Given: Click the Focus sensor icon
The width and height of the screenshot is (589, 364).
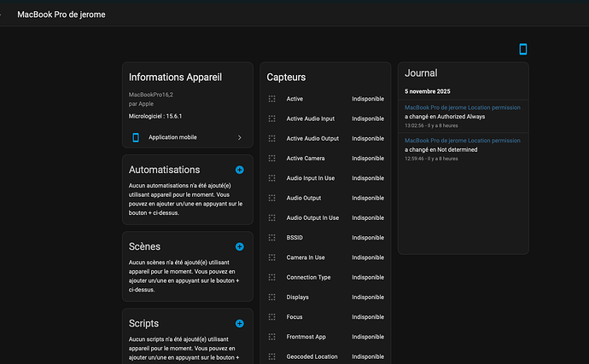Looking at the screenshot, I should (x=272, y=317).
